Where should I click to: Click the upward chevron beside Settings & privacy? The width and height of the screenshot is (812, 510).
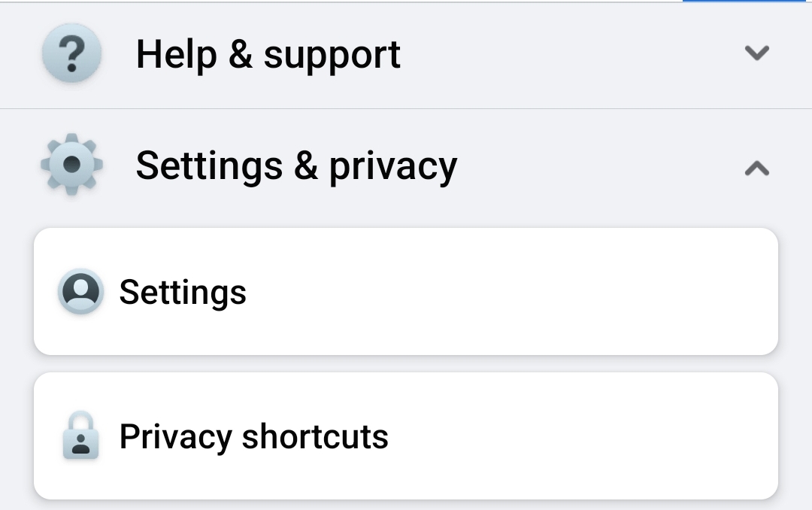point(757,168)
